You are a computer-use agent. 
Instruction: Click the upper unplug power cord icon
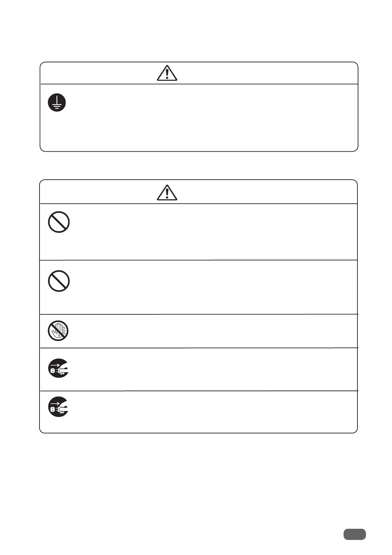click(x=58, y=368)
